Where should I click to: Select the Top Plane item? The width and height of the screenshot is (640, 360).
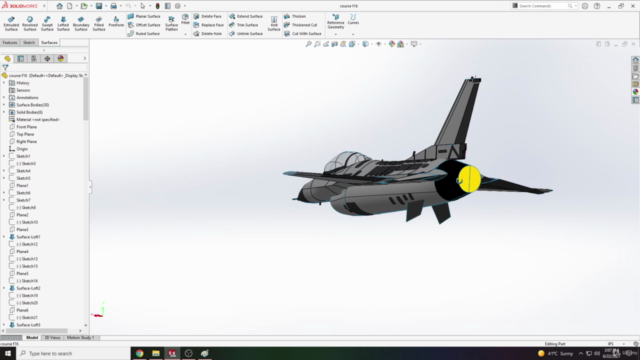click(22, 134)
